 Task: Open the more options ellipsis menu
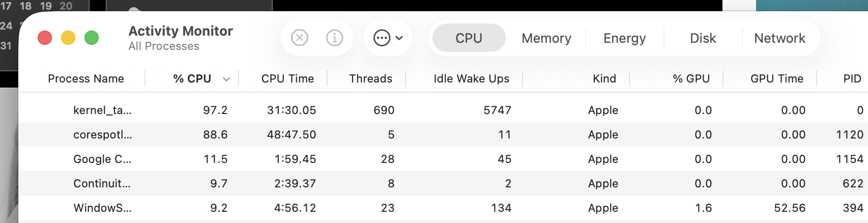[388, 38]
